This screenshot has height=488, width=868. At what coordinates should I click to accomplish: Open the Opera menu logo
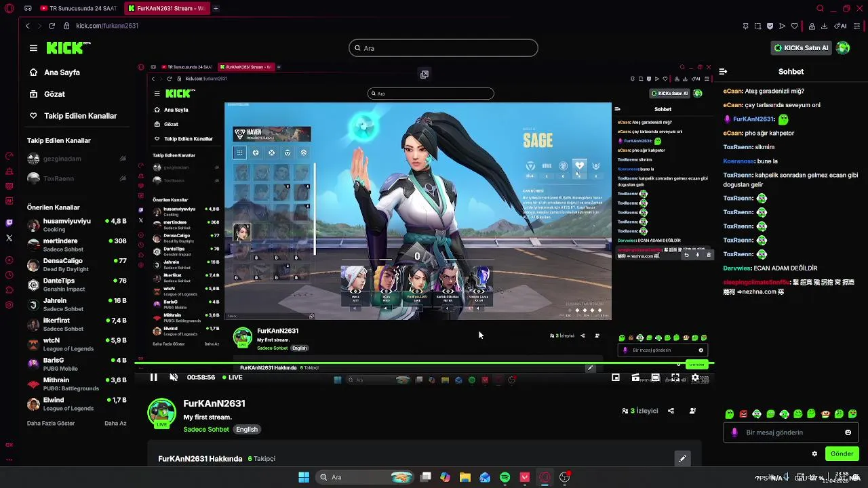[x=8, y=8]
